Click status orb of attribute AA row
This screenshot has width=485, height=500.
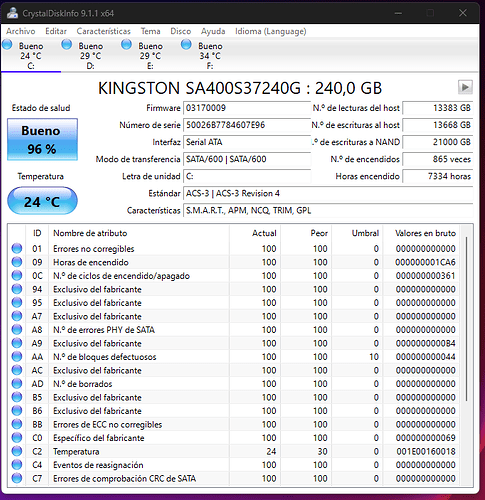click(17, 356)
